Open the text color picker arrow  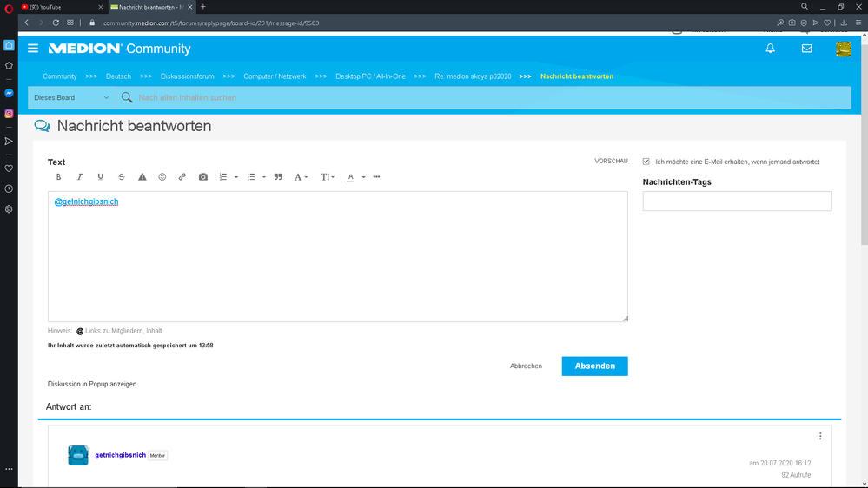[x=364, y=177]
